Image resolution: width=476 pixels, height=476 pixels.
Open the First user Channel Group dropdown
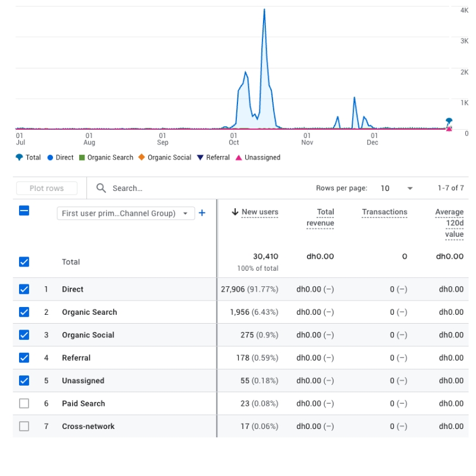[x=125, y=213]
